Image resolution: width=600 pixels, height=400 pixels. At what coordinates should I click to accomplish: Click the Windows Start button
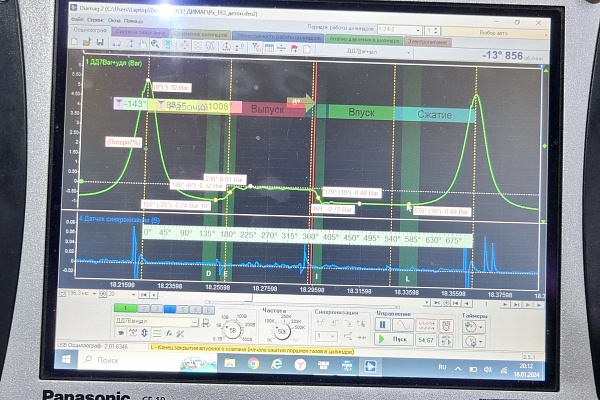click(x=66, y=359)
